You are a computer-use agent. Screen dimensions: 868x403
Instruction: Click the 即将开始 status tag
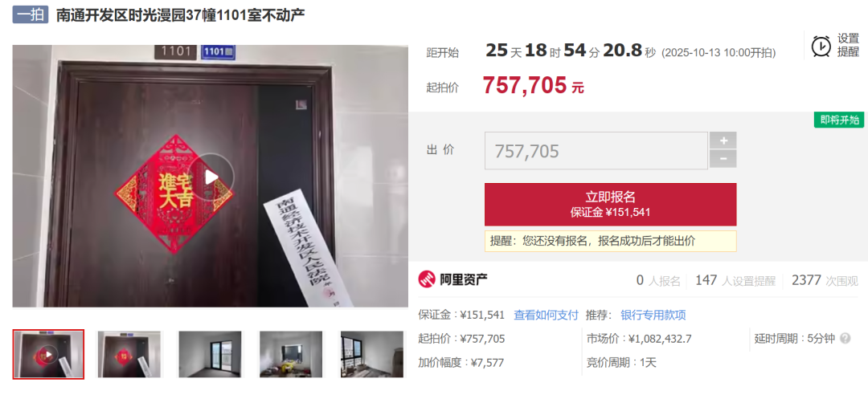coord(838,120)
